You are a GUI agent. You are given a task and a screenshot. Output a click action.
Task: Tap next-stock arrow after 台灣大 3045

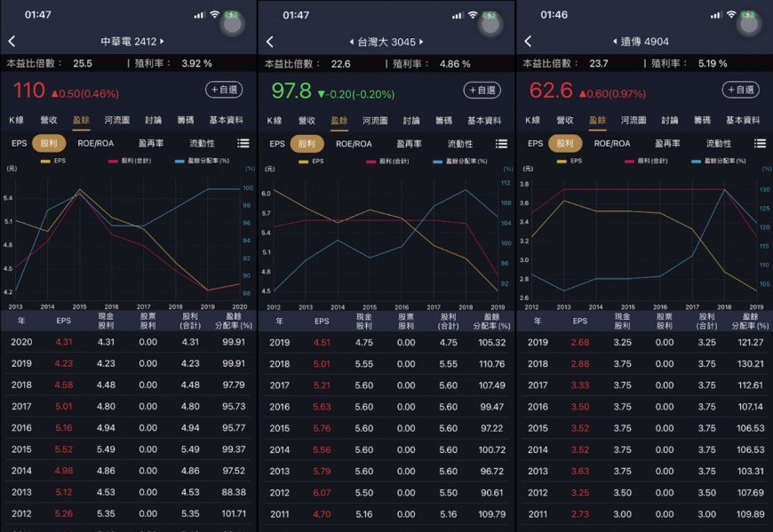click(421, 42)
